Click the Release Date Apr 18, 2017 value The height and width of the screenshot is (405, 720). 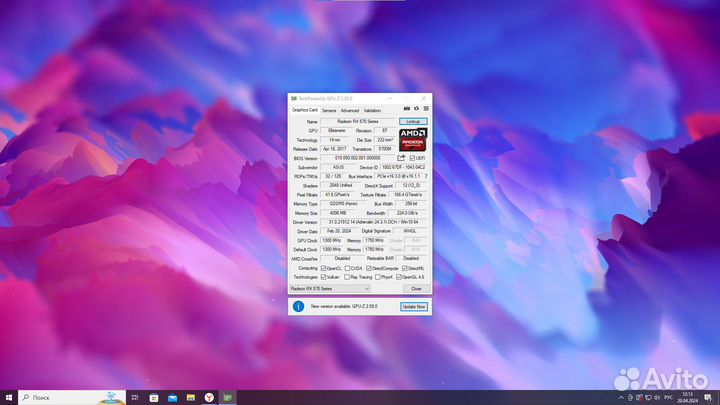tap(334, 149)
